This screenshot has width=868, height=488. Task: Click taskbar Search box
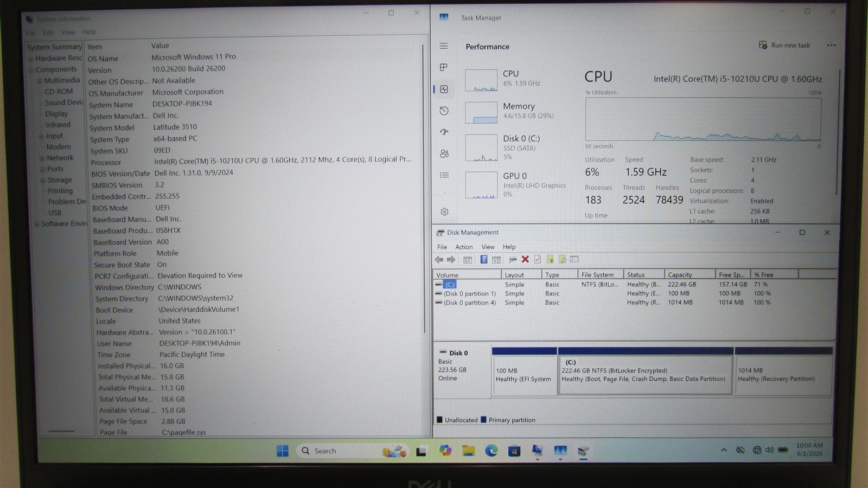click(x=352, y=451)
